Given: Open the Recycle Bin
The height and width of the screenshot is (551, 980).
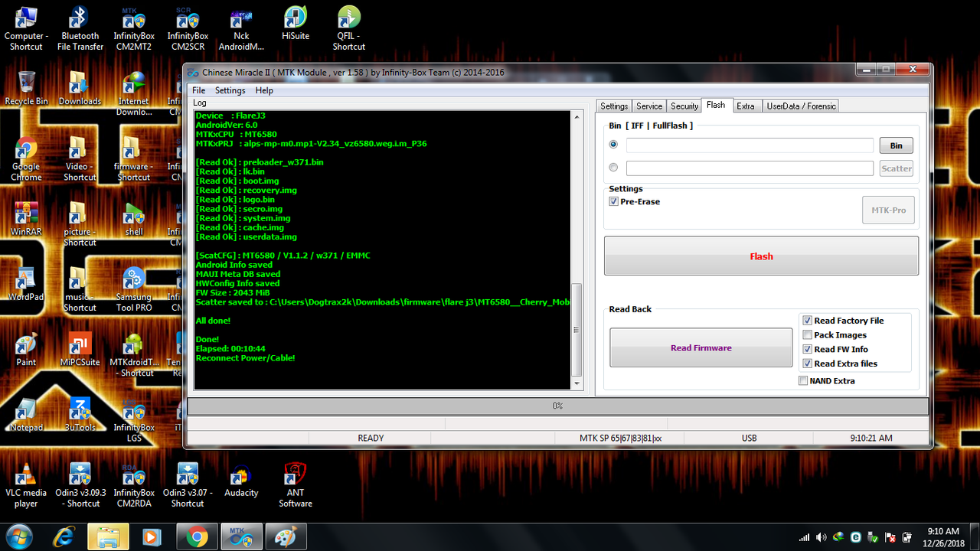Looking at the screenshot, I should coord(26,88).
